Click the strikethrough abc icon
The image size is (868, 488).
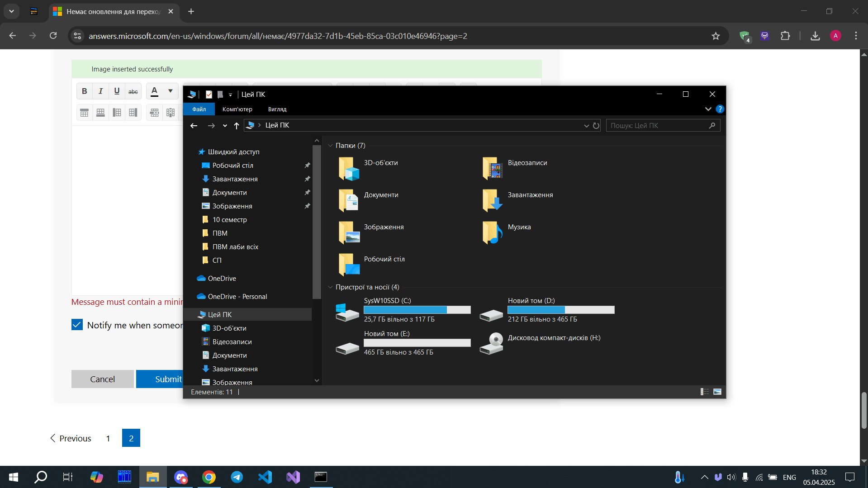(133, 91)
